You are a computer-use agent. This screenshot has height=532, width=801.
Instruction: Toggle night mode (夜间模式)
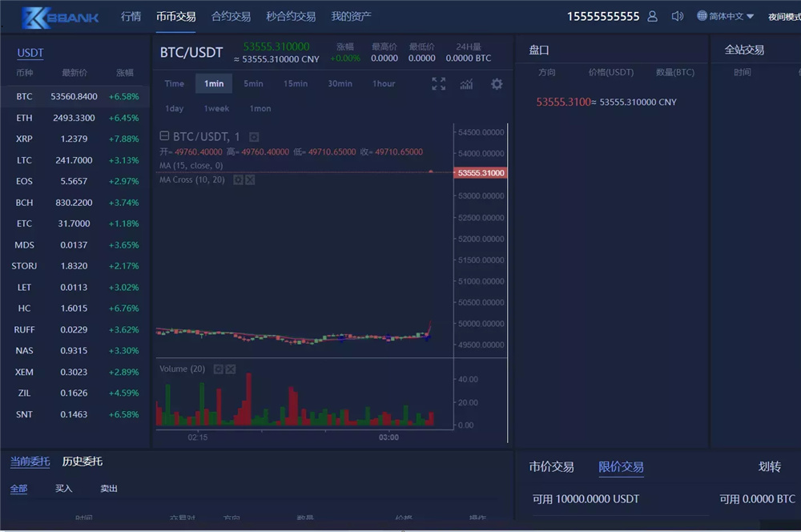pos(783,17)
